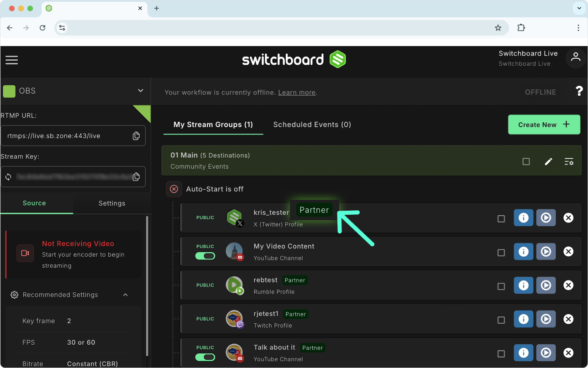Regenerate the stream key with refresh icon

[8, 177]
